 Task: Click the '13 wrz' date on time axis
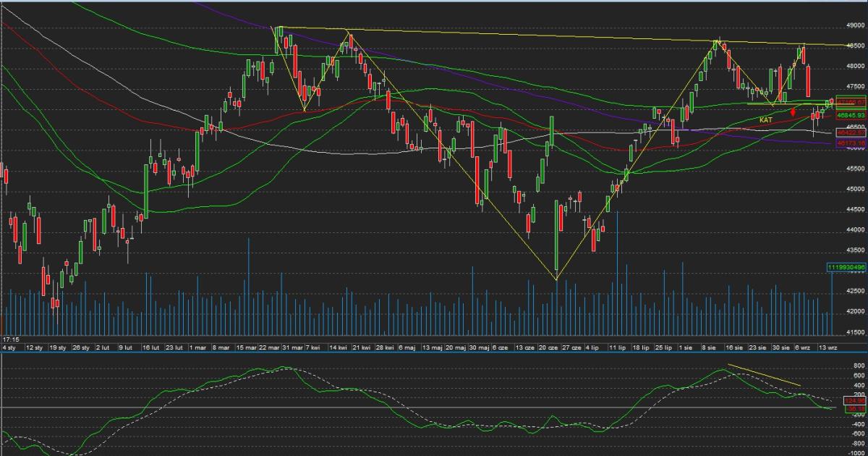827,347
